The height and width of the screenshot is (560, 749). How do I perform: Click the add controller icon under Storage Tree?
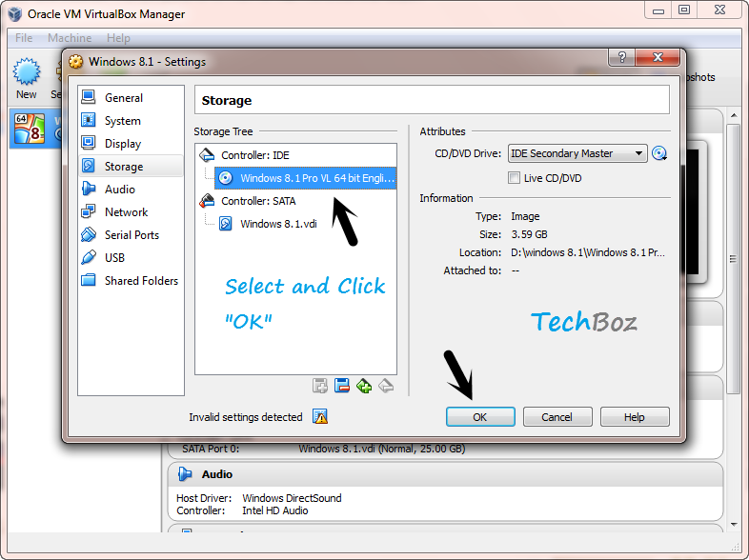(x=320, y=386)
